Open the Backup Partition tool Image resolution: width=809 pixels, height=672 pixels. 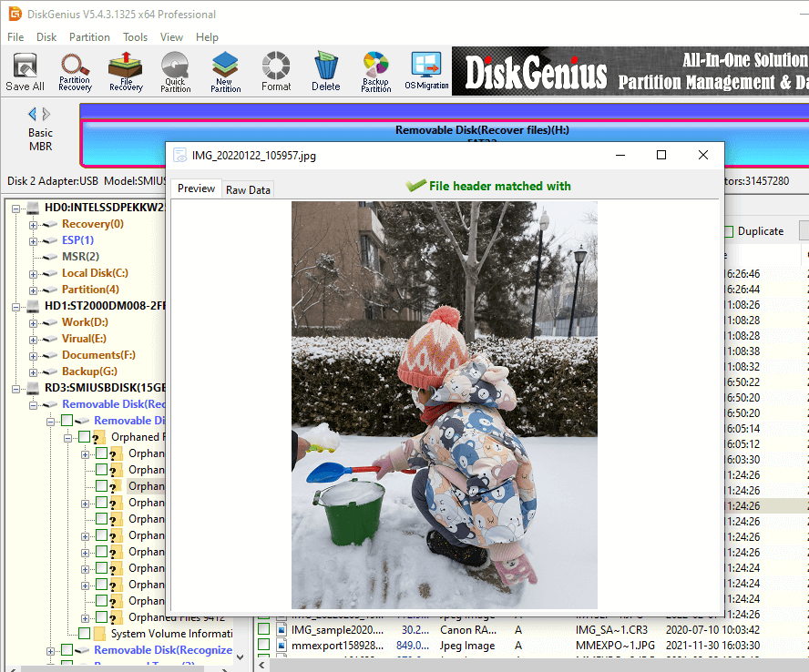click(375, 72)
